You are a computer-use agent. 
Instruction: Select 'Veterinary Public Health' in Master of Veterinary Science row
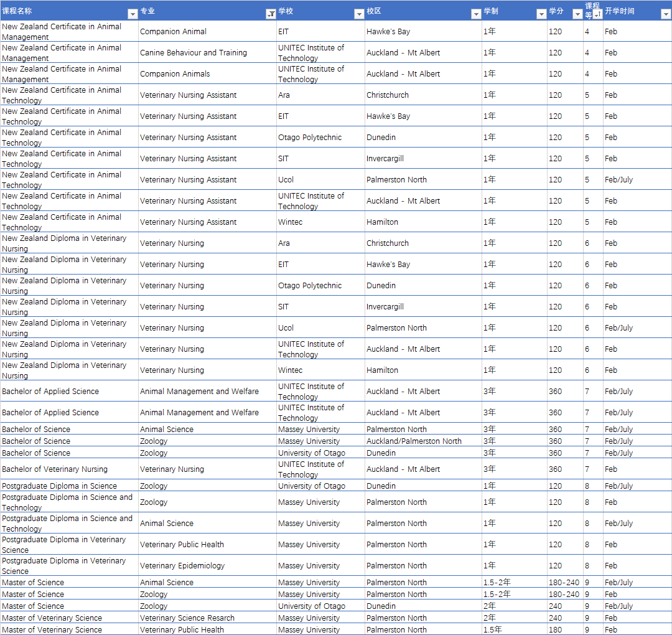pyautogui.click(x=207, y=629)
